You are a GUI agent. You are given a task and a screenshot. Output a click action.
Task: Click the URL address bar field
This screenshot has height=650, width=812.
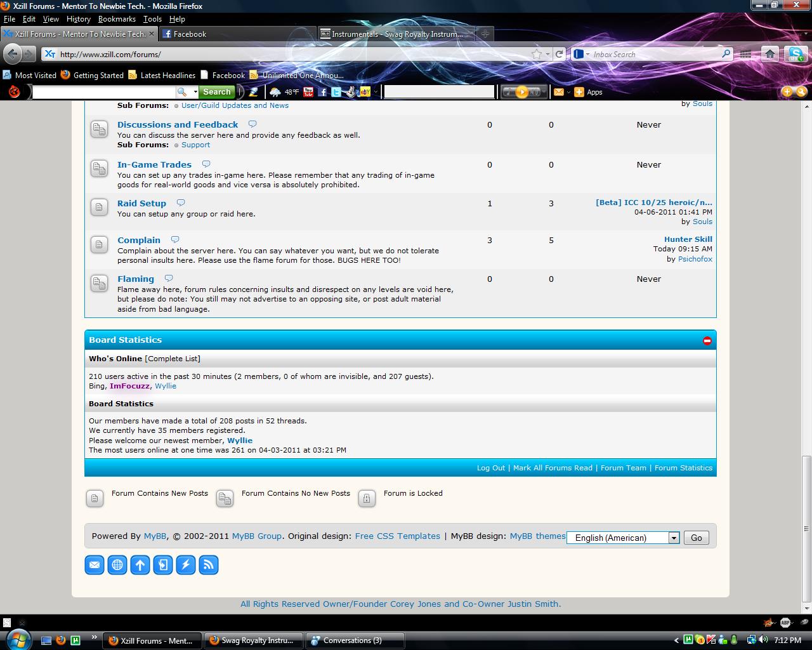coord(292,54)
